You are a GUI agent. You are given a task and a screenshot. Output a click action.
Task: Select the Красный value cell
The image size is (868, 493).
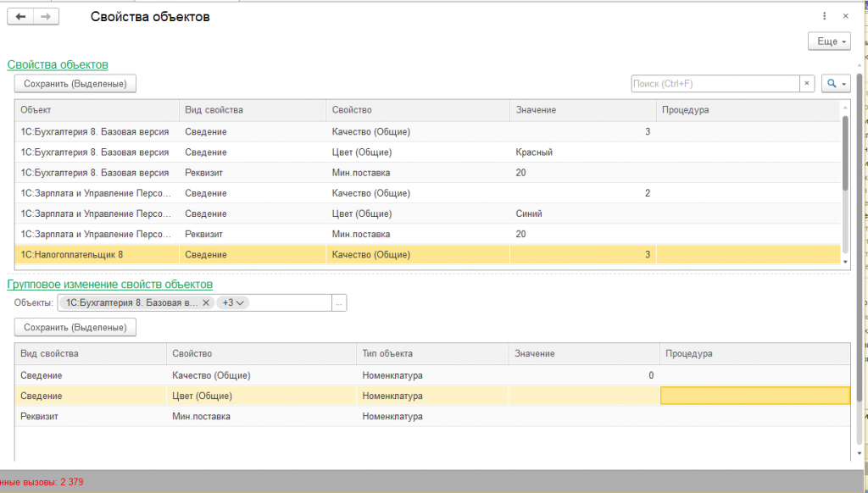pos(583,152)
